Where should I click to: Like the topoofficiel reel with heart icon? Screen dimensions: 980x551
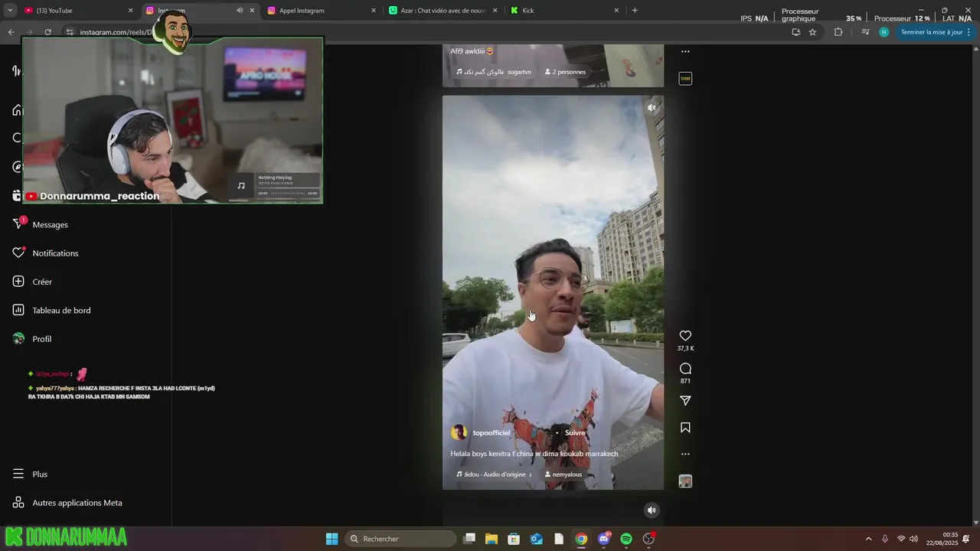tap(685, 336)
